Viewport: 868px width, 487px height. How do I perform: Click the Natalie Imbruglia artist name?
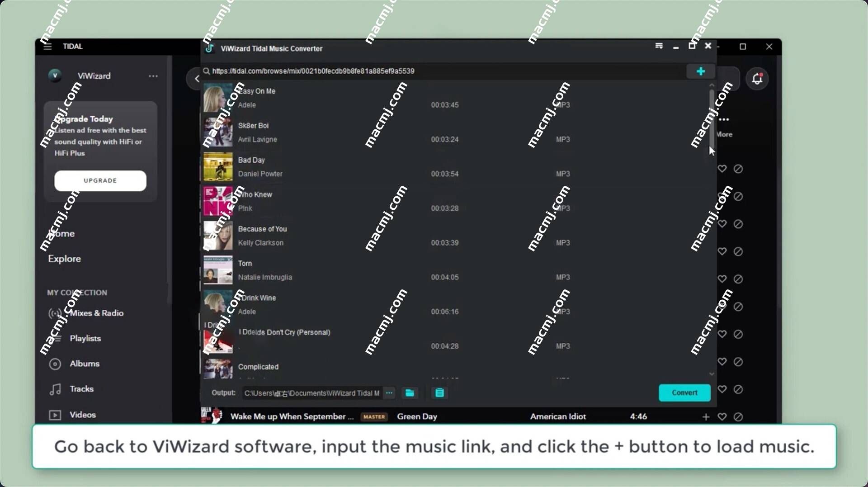click(265, 277)
